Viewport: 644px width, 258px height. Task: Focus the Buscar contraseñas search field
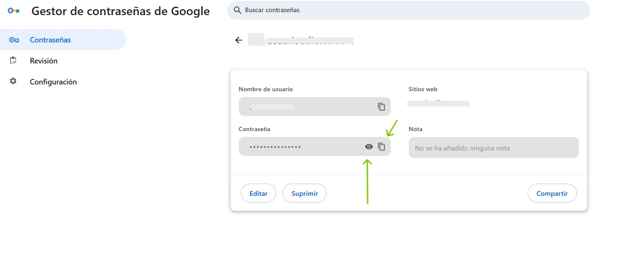(408, 10)
